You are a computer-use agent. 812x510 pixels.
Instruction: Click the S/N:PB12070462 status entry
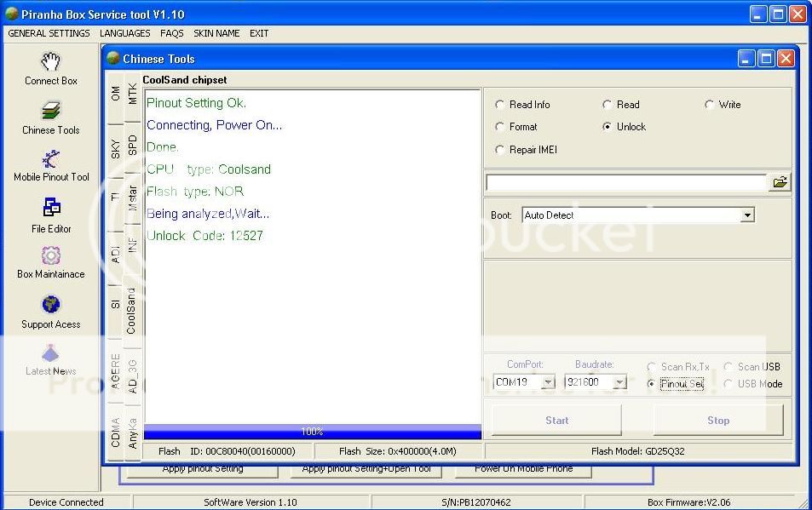(x=476, y=502)
